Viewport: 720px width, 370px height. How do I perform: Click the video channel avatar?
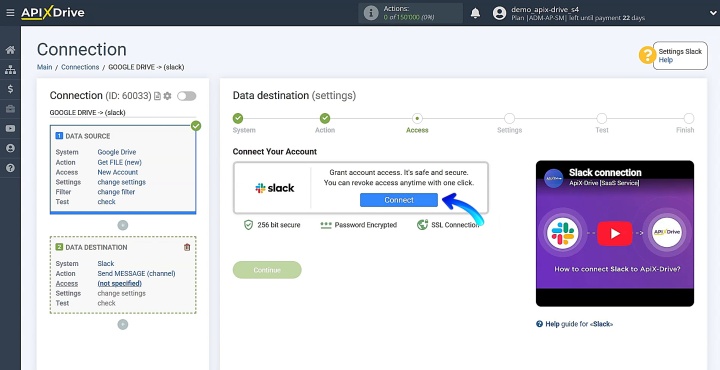click(554, 178)
